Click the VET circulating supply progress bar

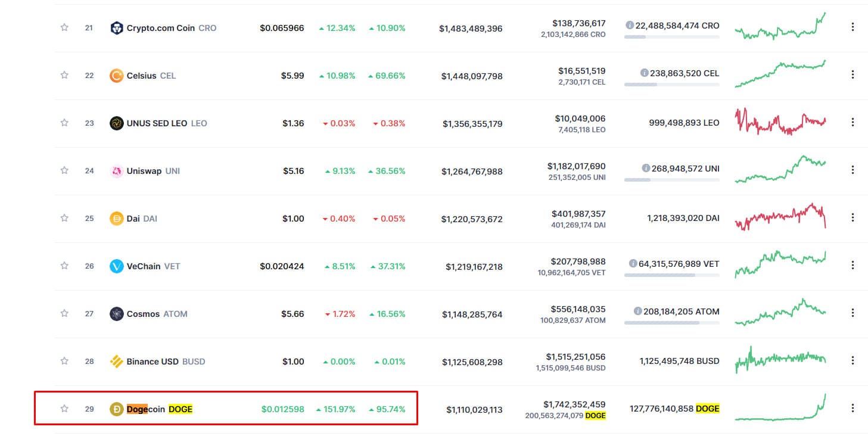[672, 275]
